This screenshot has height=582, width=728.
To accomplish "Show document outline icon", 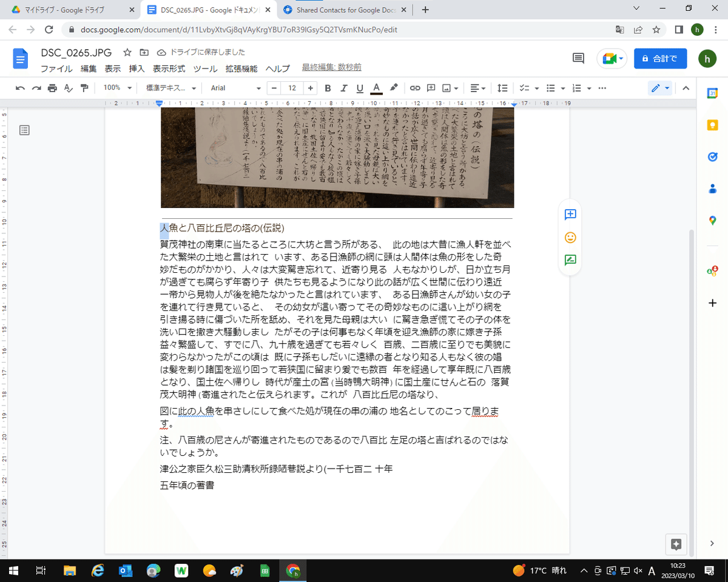I will [x=24, y=130].
